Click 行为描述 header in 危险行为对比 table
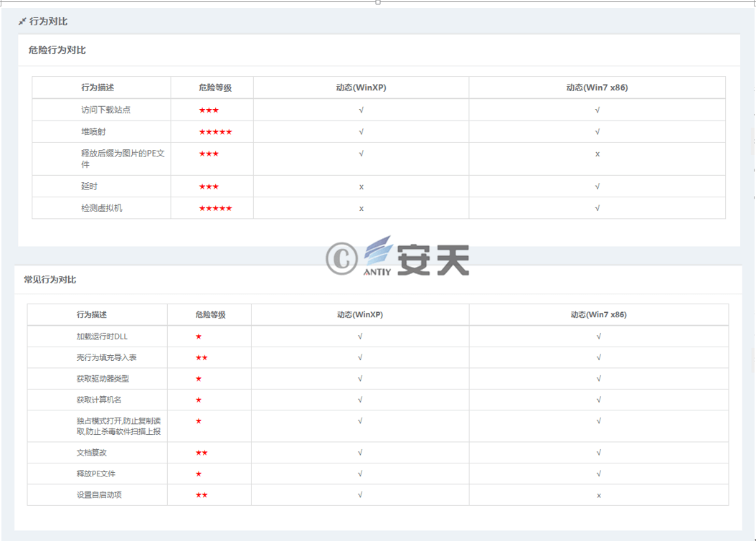 pyautogui.click(x=98, y=88)
